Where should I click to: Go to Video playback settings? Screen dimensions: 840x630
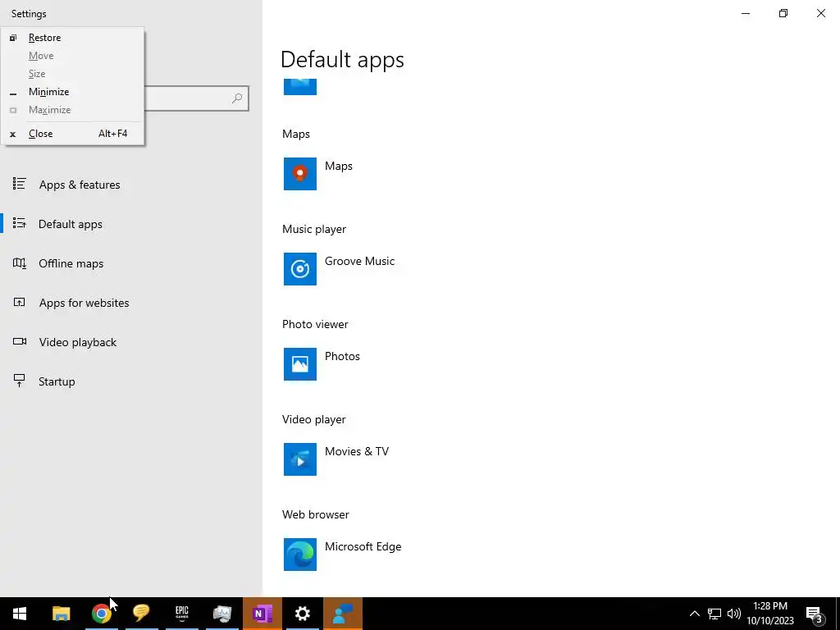pyautogui.click(x=131, y=342)
